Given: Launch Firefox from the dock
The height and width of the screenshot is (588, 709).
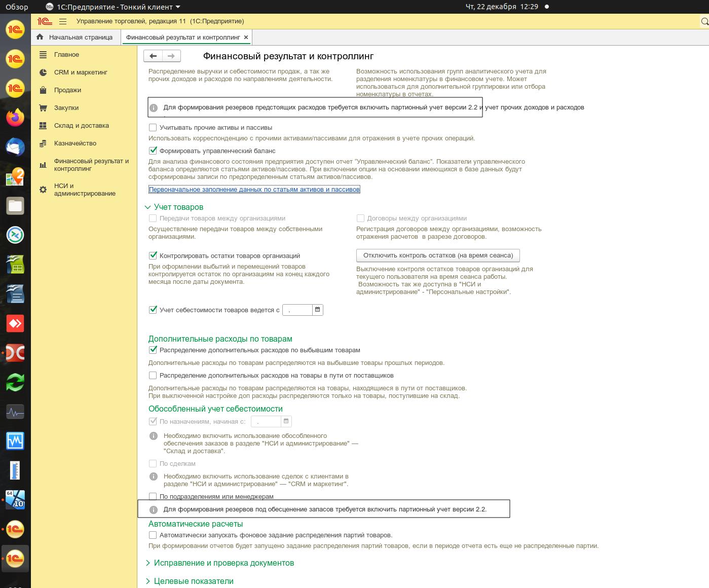Looking at the screenshot, I should [15, 118].
